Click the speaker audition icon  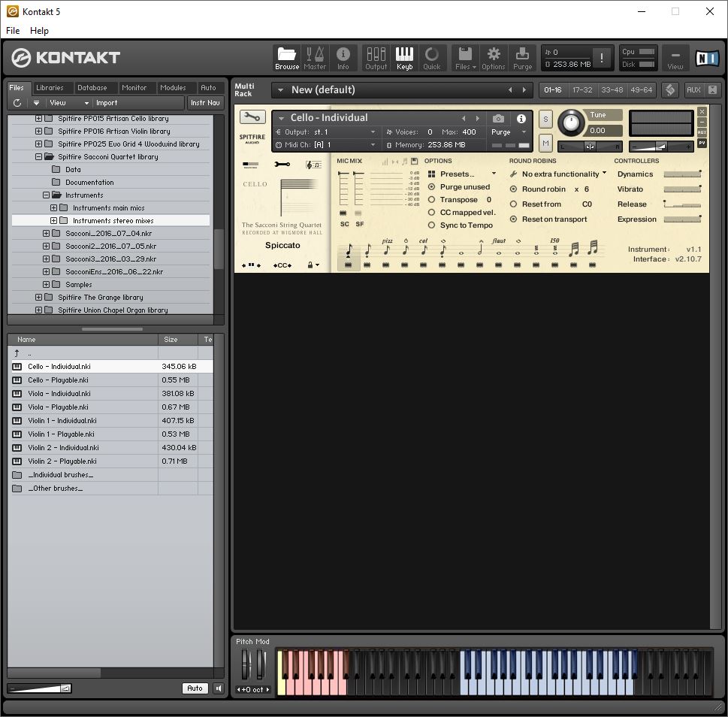point(218,688)
